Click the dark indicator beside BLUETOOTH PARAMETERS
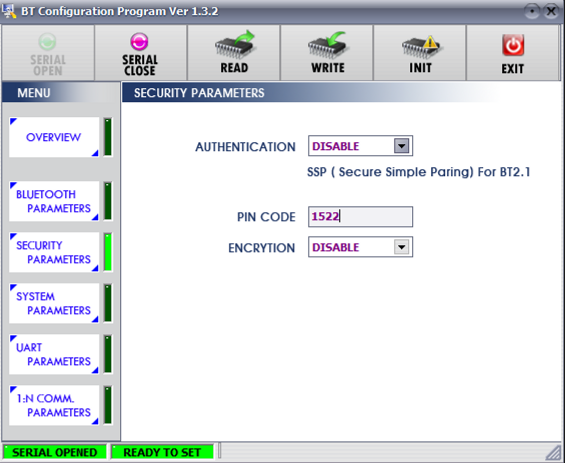The width and height of the screenshot is (565, 463). click(x=108, y=201)
